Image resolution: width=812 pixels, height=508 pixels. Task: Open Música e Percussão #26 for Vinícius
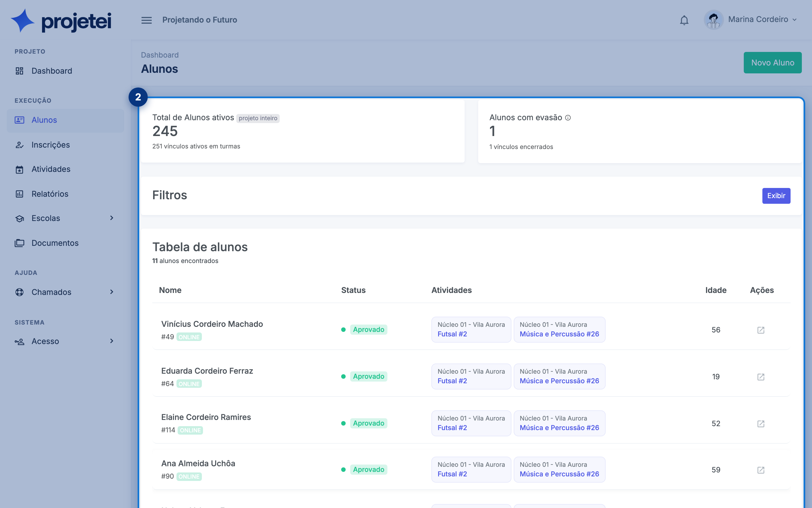pyautogui.click(x=559, y=334)
